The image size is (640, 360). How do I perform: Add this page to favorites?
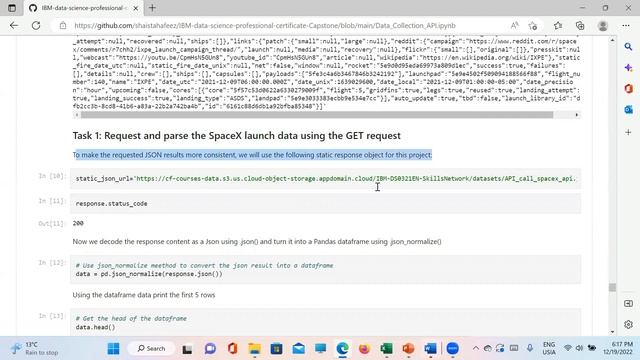tap(533, 26)
